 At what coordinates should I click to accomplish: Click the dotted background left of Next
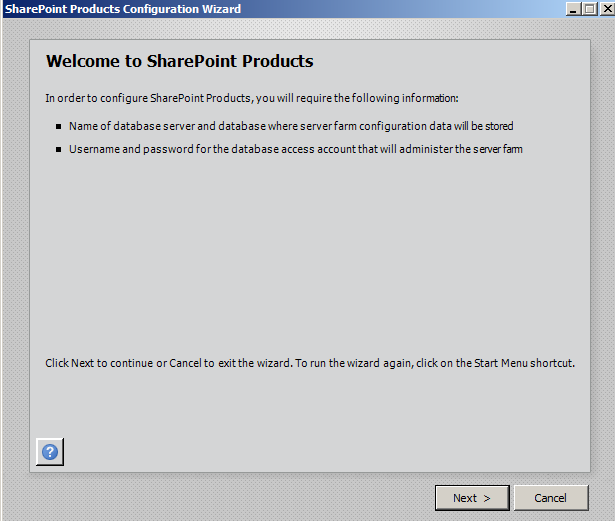click(230, 498)
